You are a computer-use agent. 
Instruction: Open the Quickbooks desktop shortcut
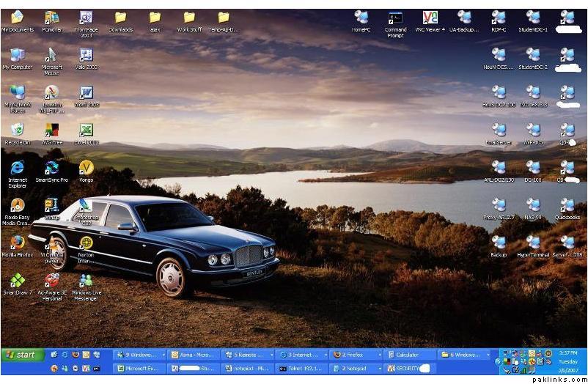(567, 205)
